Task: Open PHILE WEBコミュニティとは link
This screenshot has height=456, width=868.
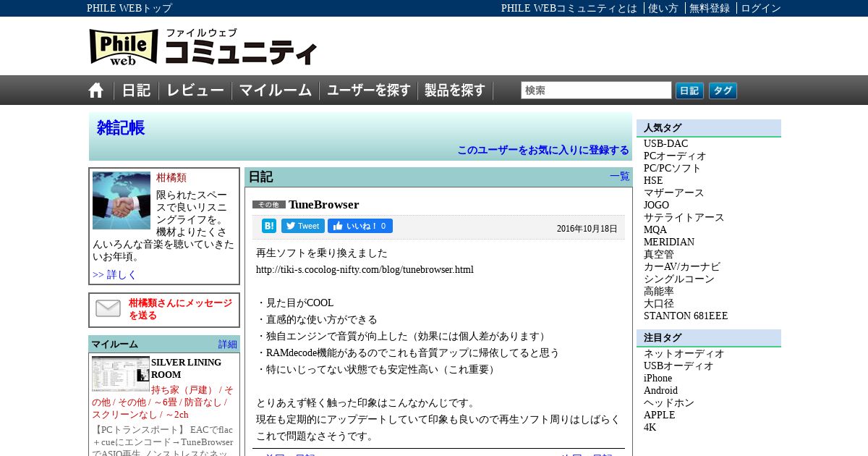Action: [569, 8]
